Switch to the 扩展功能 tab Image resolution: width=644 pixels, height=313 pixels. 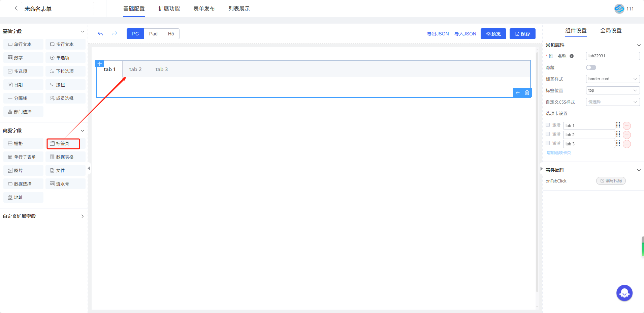pyautogui.click(x=169, y=9)
